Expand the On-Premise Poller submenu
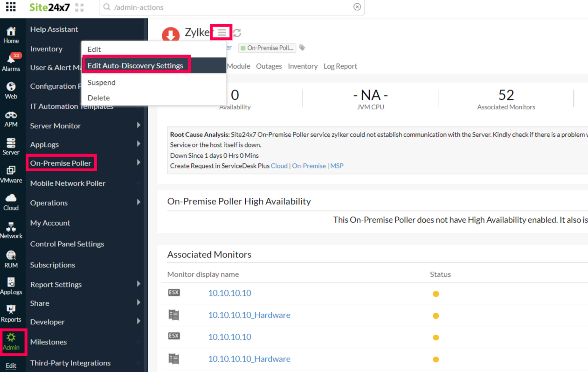588x372 pixels. pos(138,163)
